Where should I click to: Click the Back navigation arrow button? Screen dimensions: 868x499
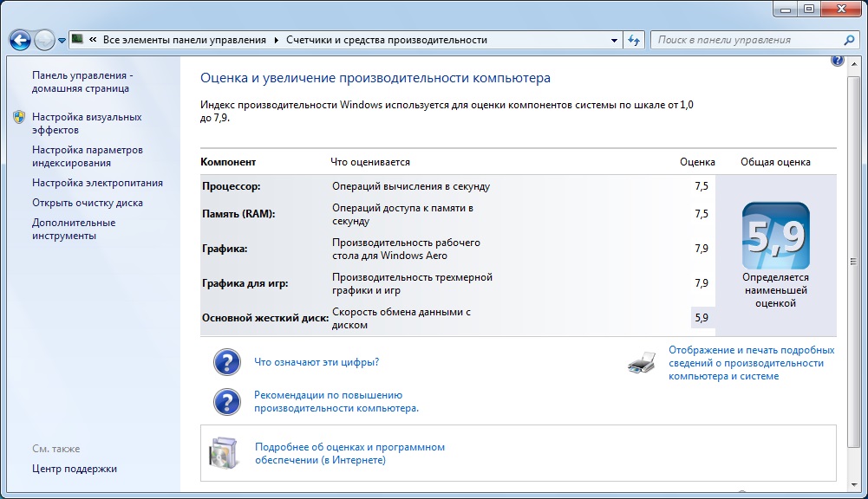pyautogui.click(x=21, y=40)
